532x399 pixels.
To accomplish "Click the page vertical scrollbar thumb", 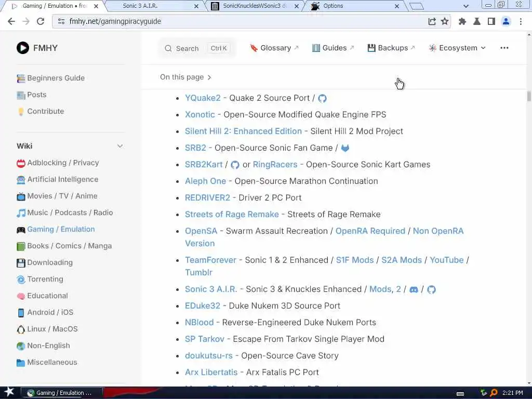I will (x=528, y=96).
